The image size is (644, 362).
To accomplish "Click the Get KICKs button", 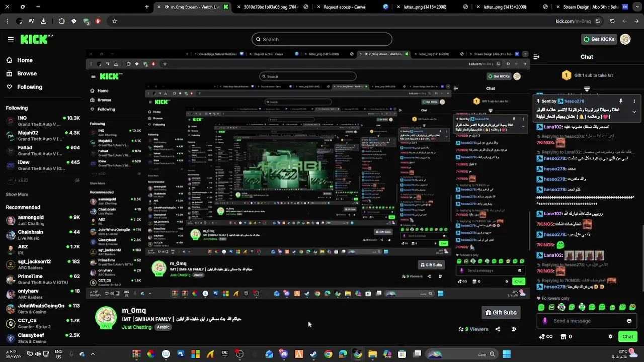I will (599, 39).
